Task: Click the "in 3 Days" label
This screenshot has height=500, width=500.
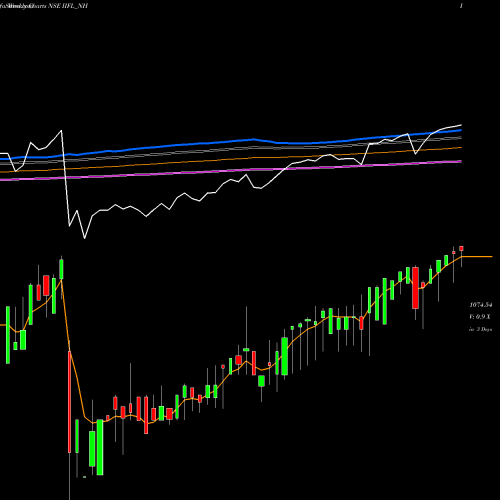Action: coord(480,329)
